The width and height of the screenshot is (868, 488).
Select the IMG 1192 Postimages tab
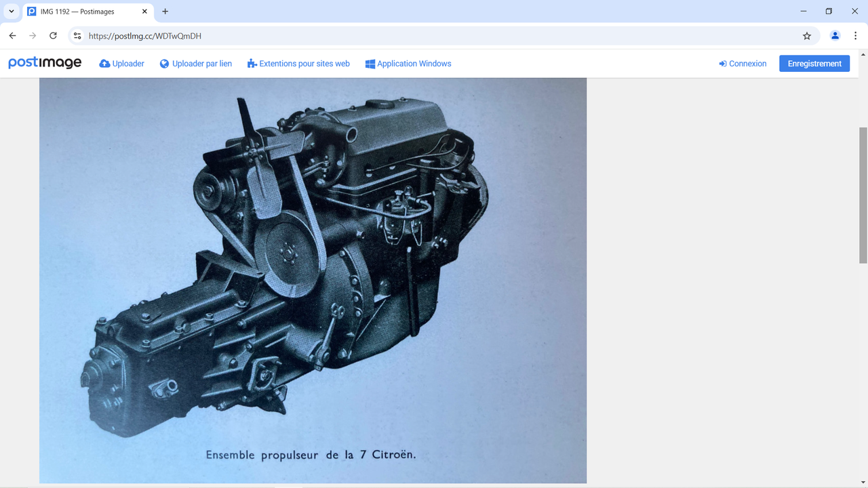click(88, 12)
